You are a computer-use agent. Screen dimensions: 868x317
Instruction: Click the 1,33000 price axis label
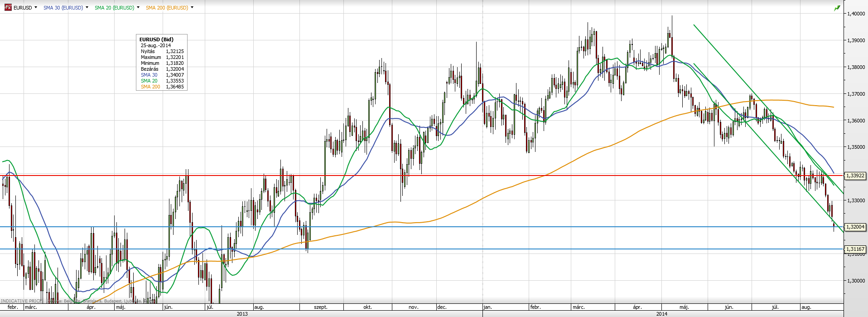pos(856,200)
